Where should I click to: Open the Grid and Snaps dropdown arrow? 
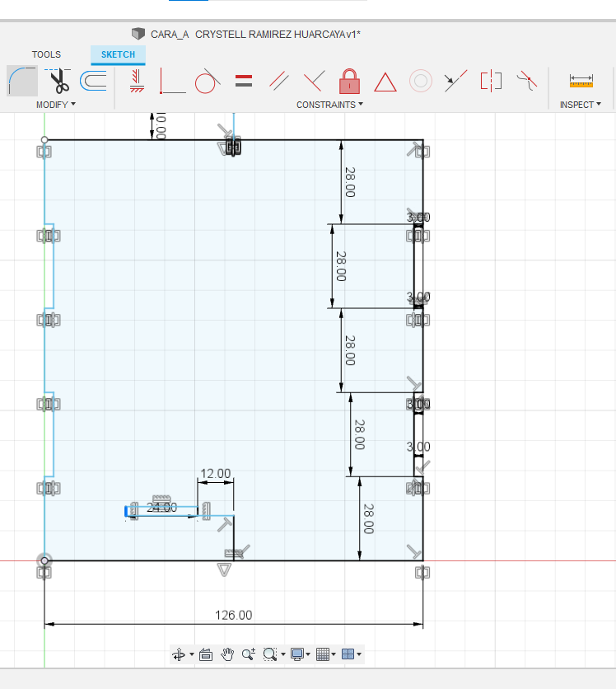(x=334, y=654)
